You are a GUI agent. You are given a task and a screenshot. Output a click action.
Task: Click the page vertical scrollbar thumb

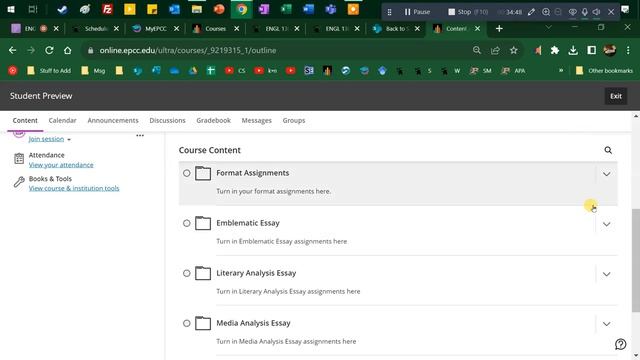coord(636,260)
